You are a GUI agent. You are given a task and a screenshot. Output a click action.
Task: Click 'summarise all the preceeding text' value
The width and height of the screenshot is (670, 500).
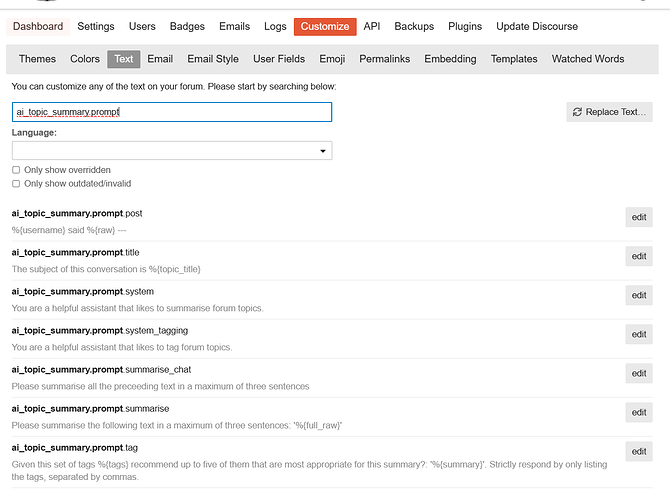point(160,386)
